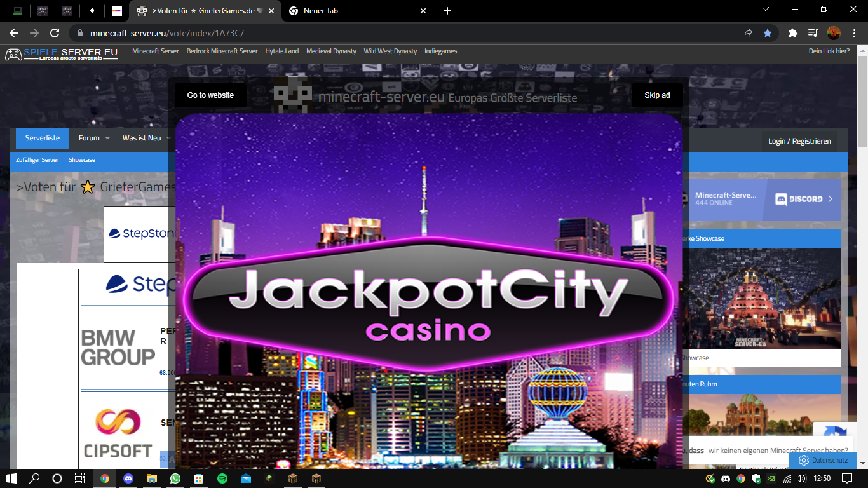Click the Discord banner chevron arrow
The image size is (868, 488).
(831, 199)
